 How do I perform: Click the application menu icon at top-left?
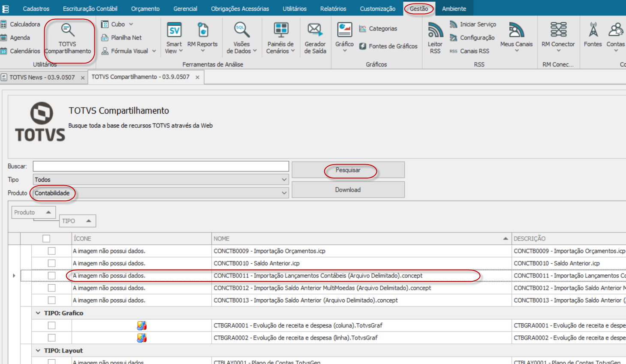tap(6, 9)
